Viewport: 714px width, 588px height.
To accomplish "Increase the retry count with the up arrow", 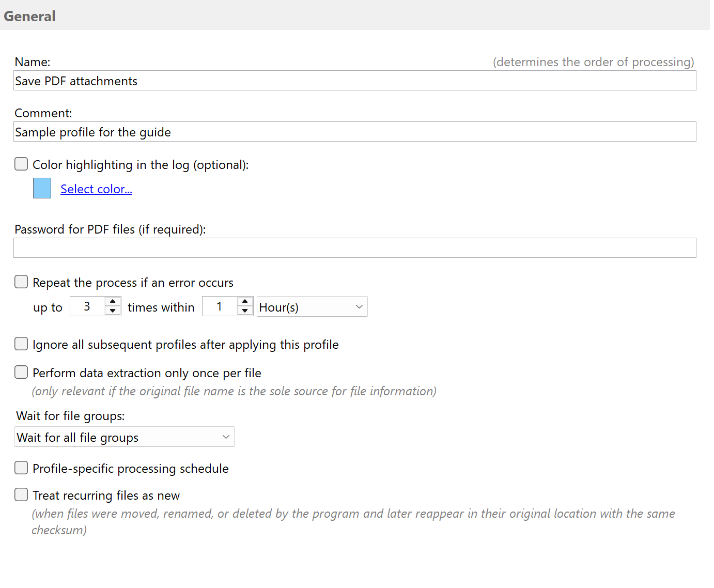I will click(x=112, y=302).
